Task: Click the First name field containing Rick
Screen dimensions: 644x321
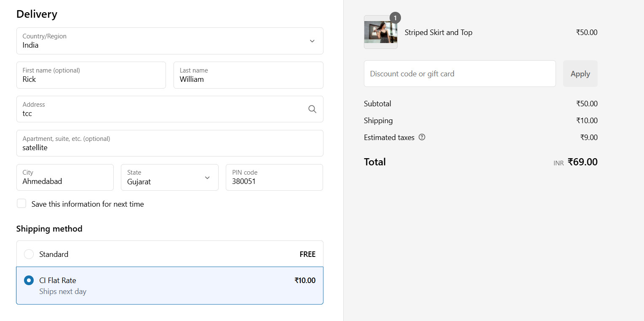Action: pos(91,75)
